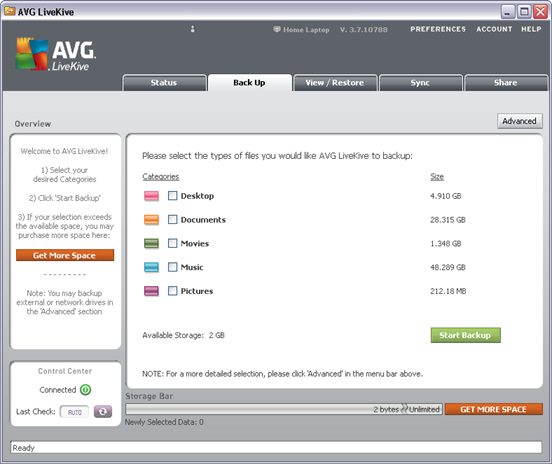Check the Desktop checkbox
Screen dimensions: 552x464
point(172,196)
